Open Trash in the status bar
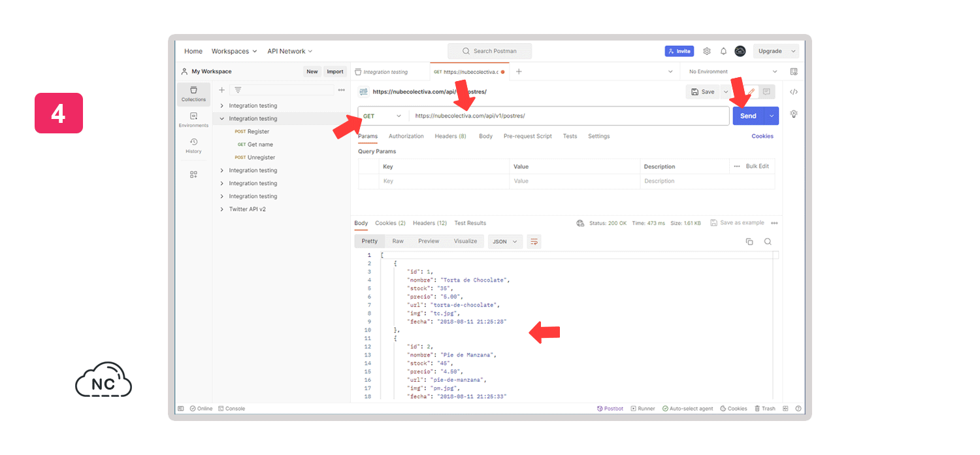 (765, 409)
